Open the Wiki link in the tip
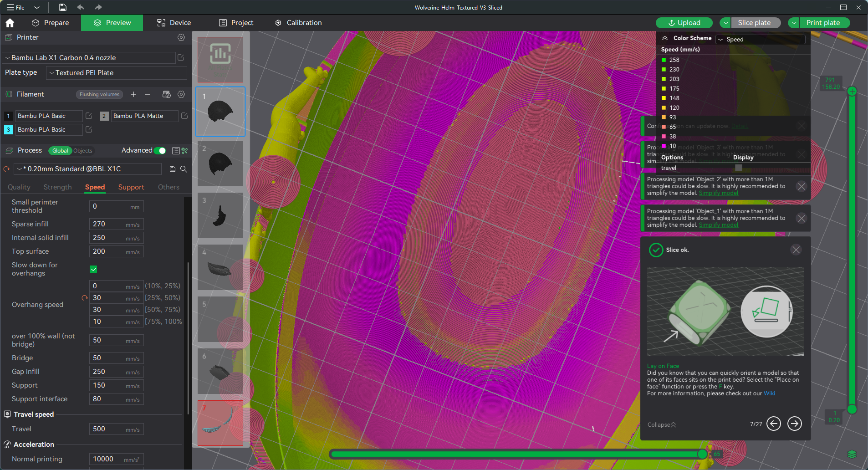 point(769,393)
